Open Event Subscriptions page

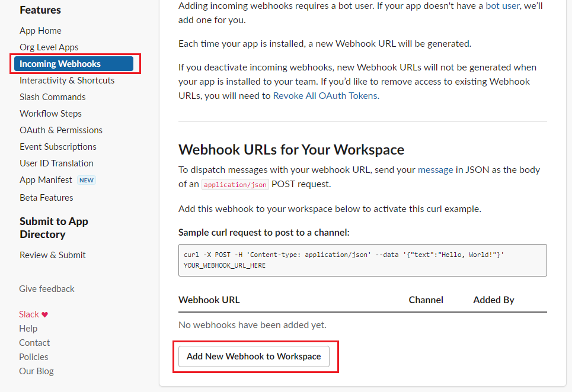coord(57,147)
